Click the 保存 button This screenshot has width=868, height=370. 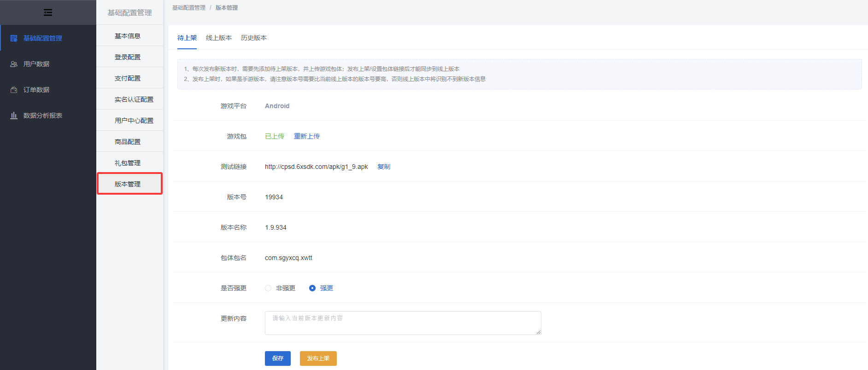[278, 358]
